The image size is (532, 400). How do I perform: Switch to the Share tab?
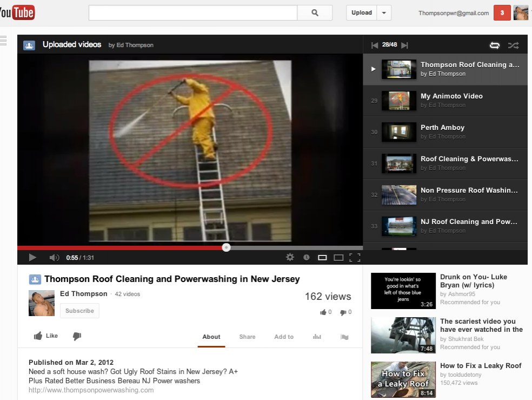[247, 337]
